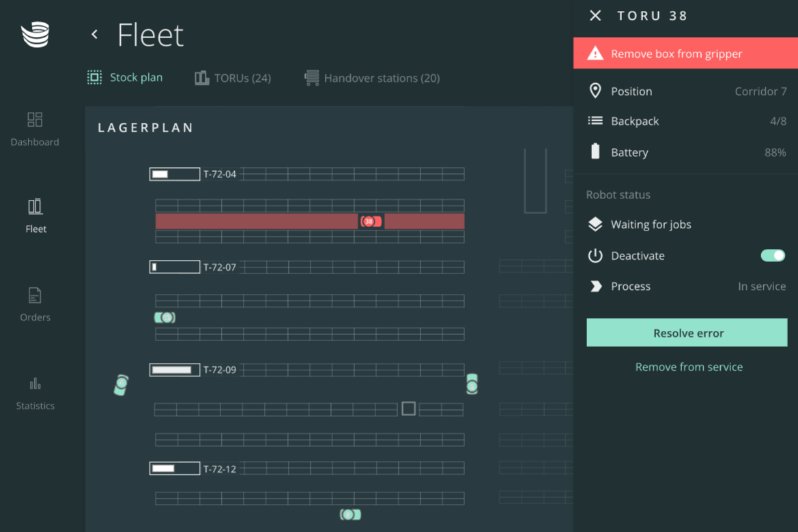Select red TORU 38 robot on map
Screen dimensions: 798x532
(370, 221)
